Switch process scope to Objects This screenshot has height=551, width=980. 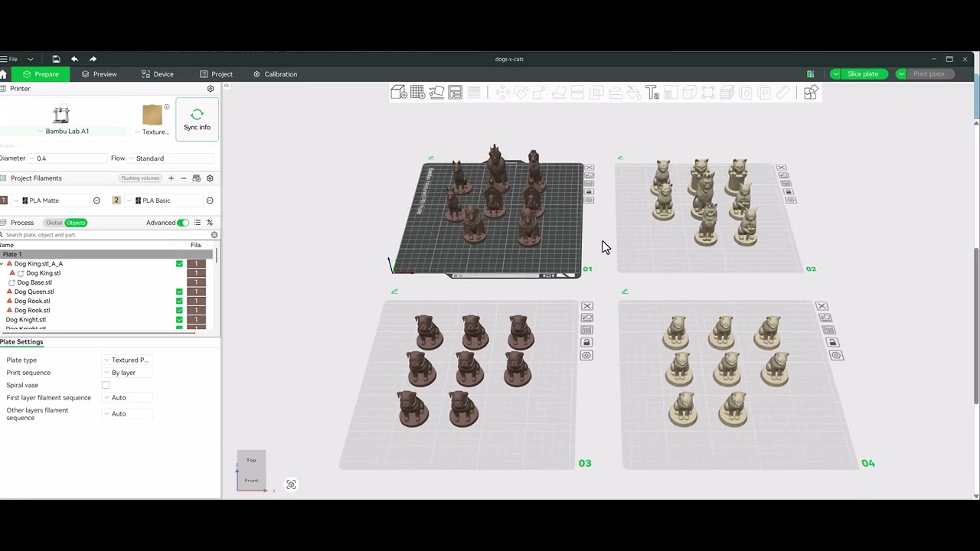[x=76, y=223]
